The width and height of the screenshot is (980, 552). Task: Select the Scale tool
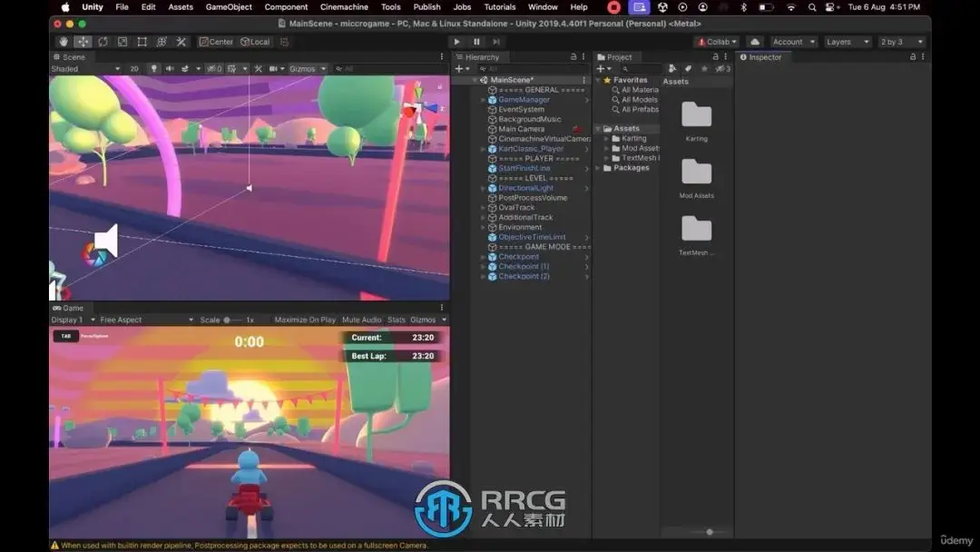click(x=122, y=42)
